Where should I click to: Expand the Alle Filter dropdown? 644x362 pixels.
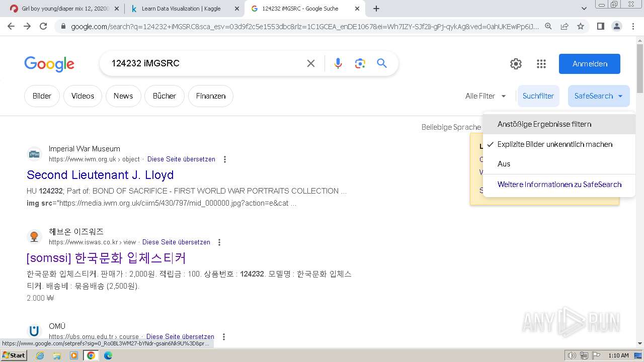486,96
